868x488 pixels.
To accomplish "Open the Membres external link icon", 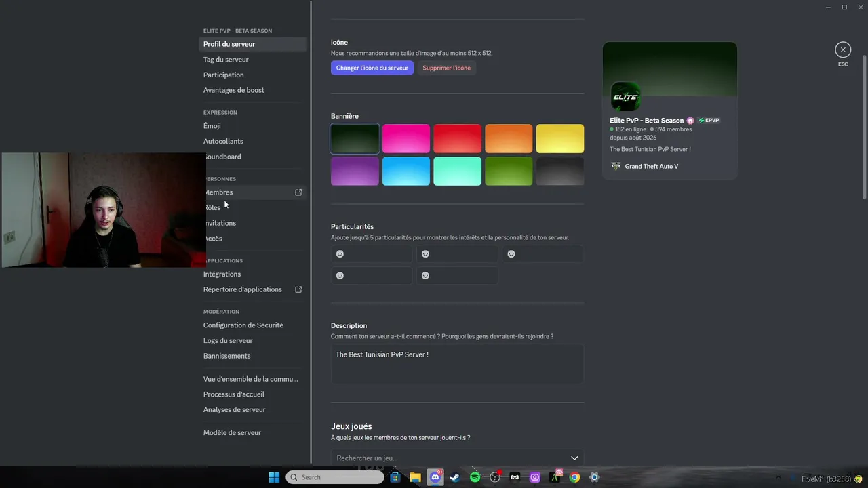I will [298, 192].
